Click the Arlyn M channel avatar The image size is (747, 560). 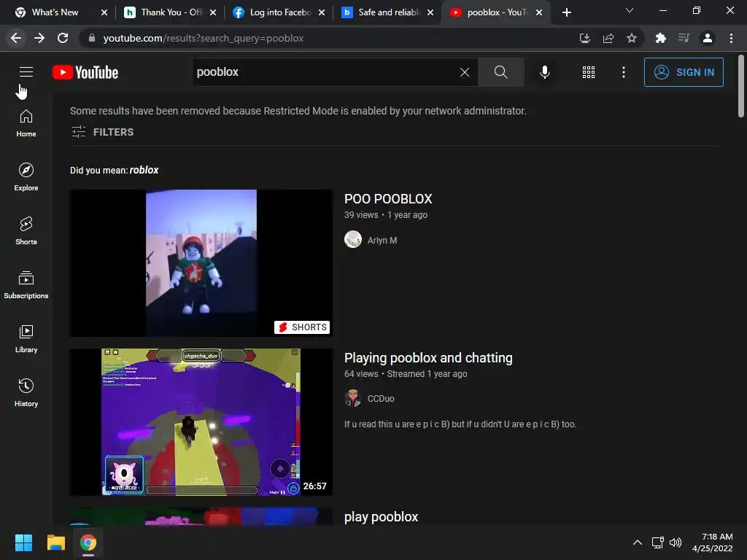pyautogui.click(x=353, y=239)
